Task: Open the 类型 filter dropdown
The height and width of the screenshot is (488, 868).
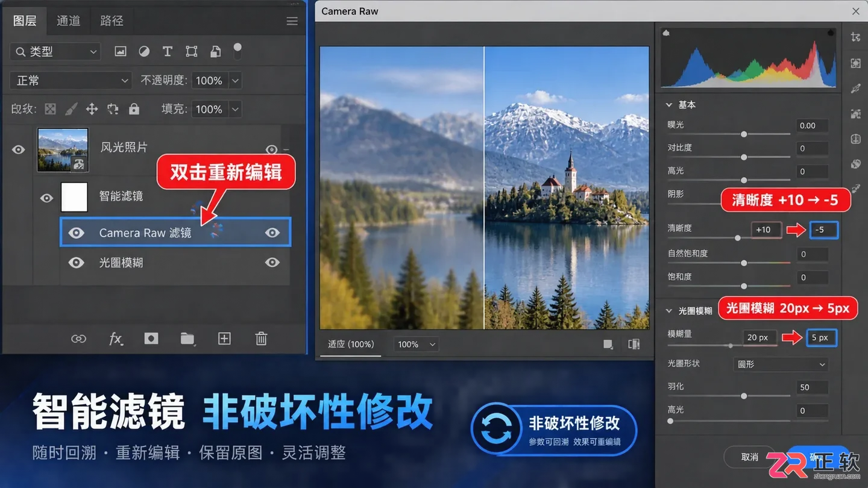Action: pyautogui.click(x=55, y=52)
